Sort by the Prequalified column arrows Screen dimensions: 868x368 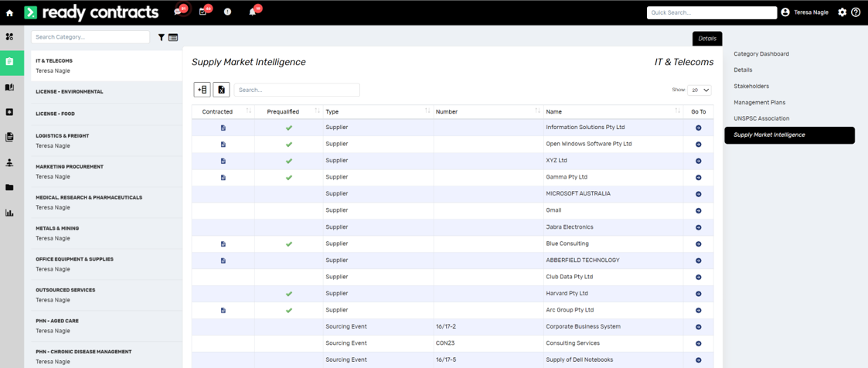[317, 111]
